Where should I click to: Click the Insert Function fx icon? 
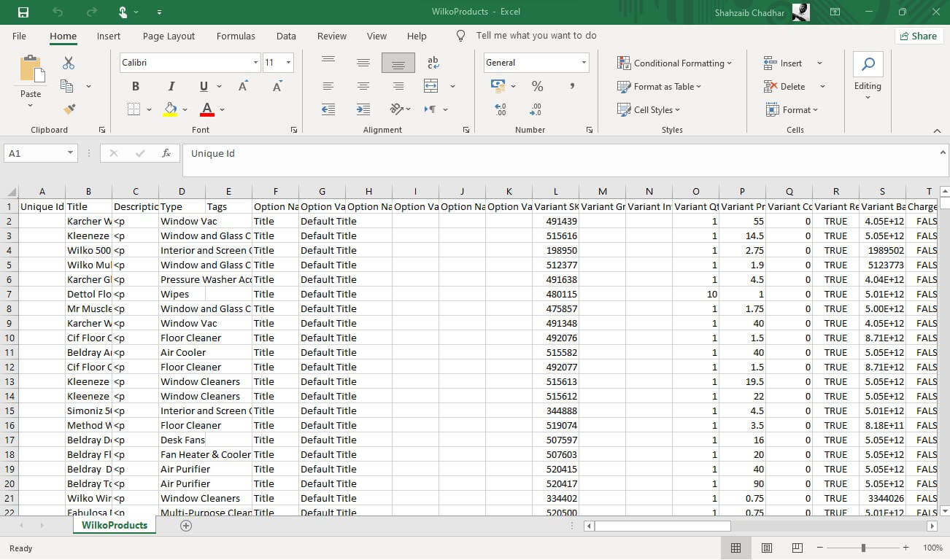point(166,153)
